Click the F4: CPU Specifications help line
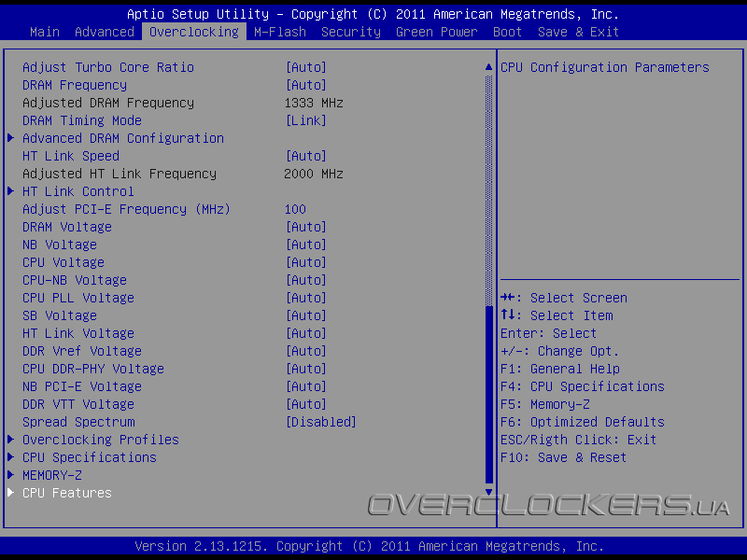 click(582, 386)
